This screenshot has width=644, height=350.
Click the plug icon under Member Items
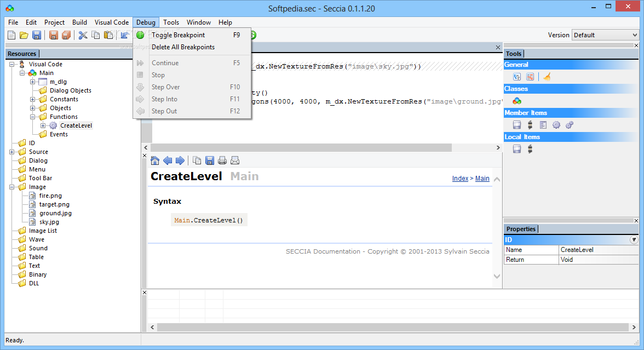tap(530, 125)
